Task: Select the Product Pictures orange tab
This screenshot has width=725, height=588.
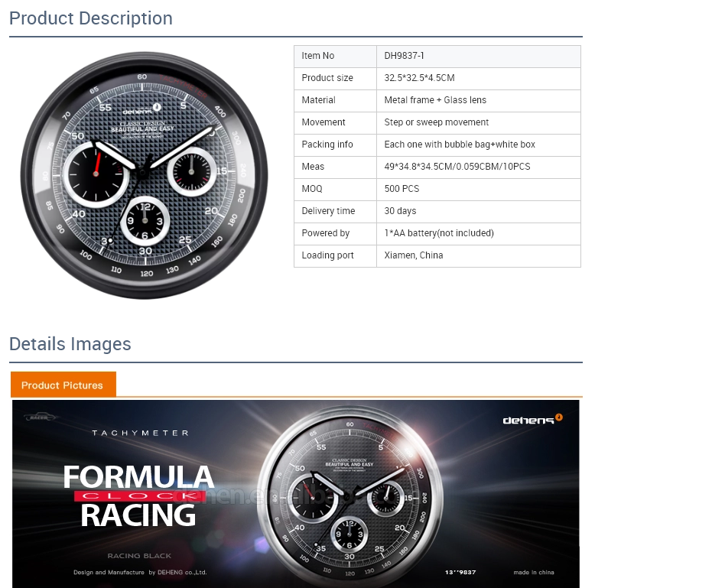Action: pos(63,385)
